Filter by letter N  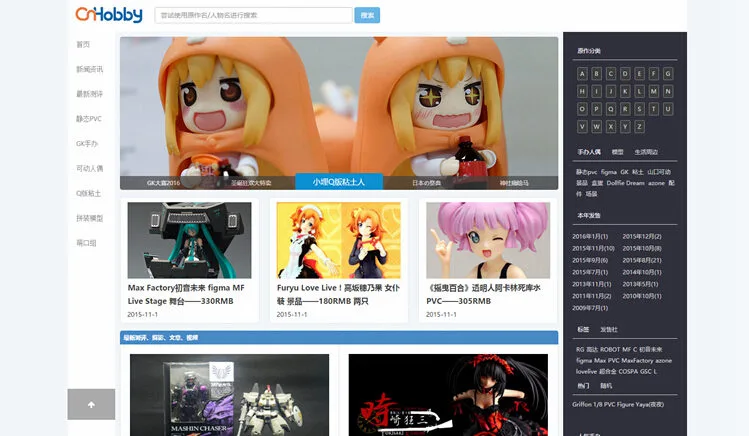[x=668, y=91]
